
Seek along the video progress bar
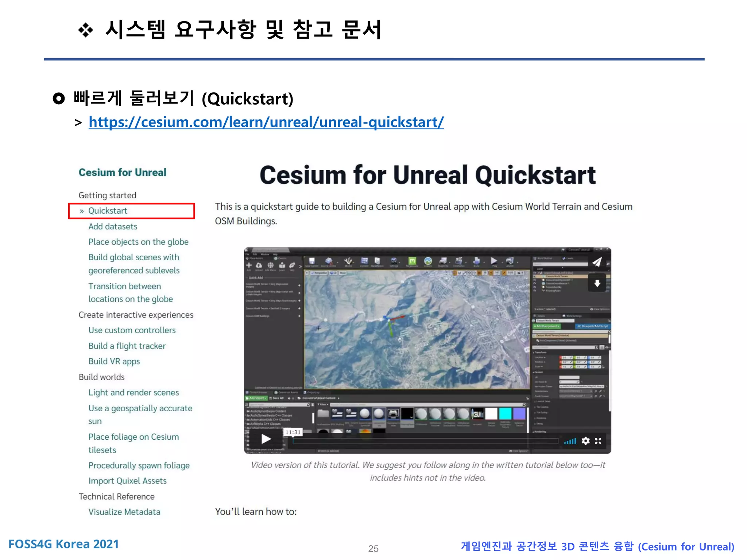click(x=425, y=441)
